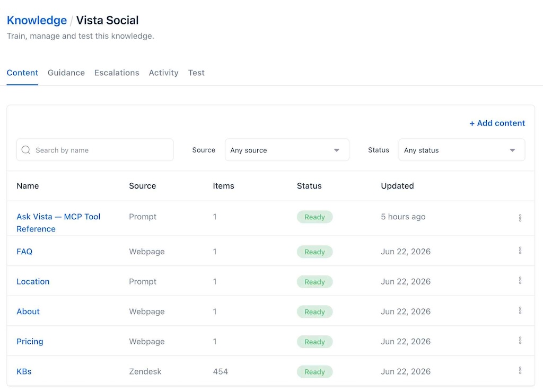
Task: Click the Status column header
Action: pyautogui.click(x=309, y=186)
